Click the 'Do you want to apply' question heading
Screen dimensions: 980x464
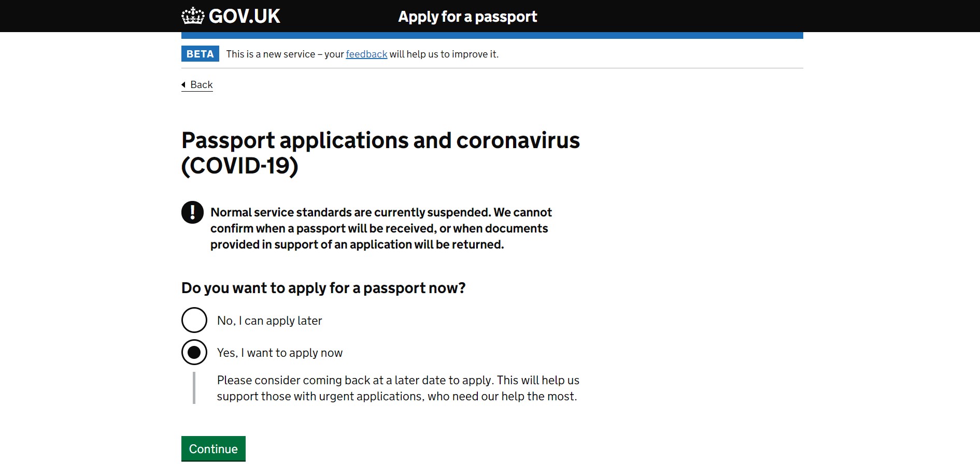pyautogui.click(x=323, y=288)
